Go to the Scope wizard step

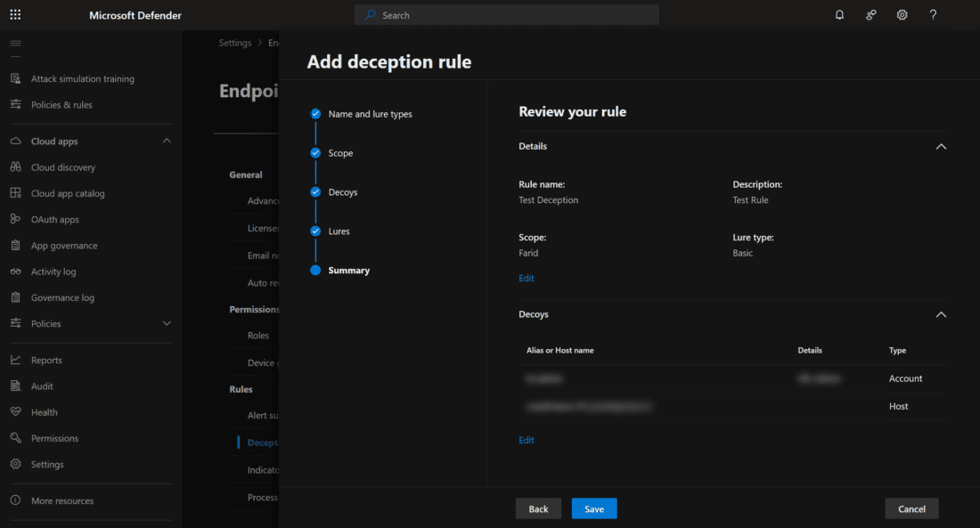pyautogui.click(x=340, y=153)
